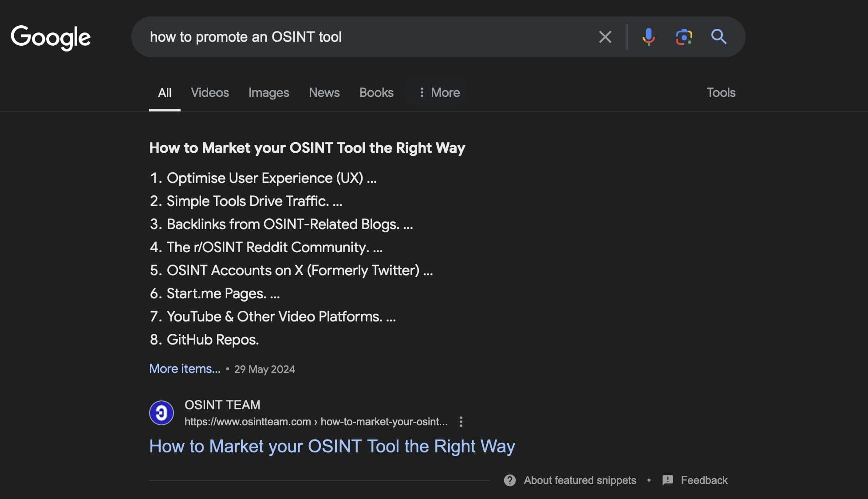Click the '29 May 2024' date text
The height and width of the screenshot is (499, 868).
[264, 369]
